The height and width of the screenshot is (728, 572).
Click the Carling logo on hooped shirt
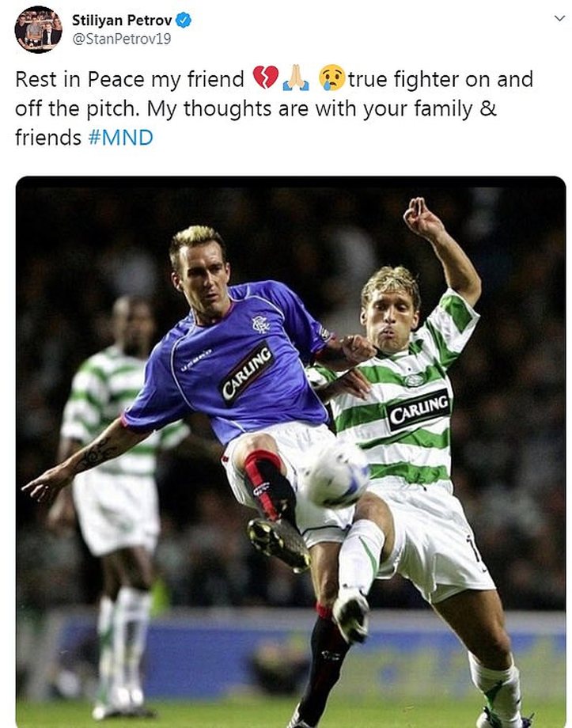pyautogui.click(x=419, y=410)
